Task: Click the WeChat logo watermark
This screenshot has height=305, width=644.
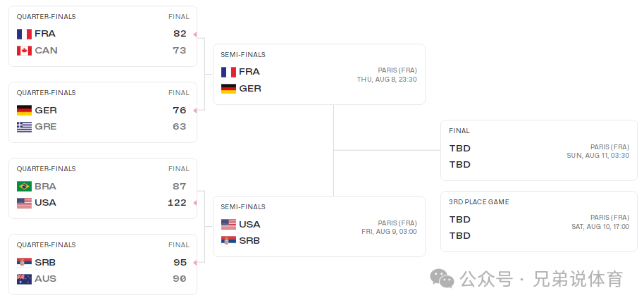Action: (442, 279)
